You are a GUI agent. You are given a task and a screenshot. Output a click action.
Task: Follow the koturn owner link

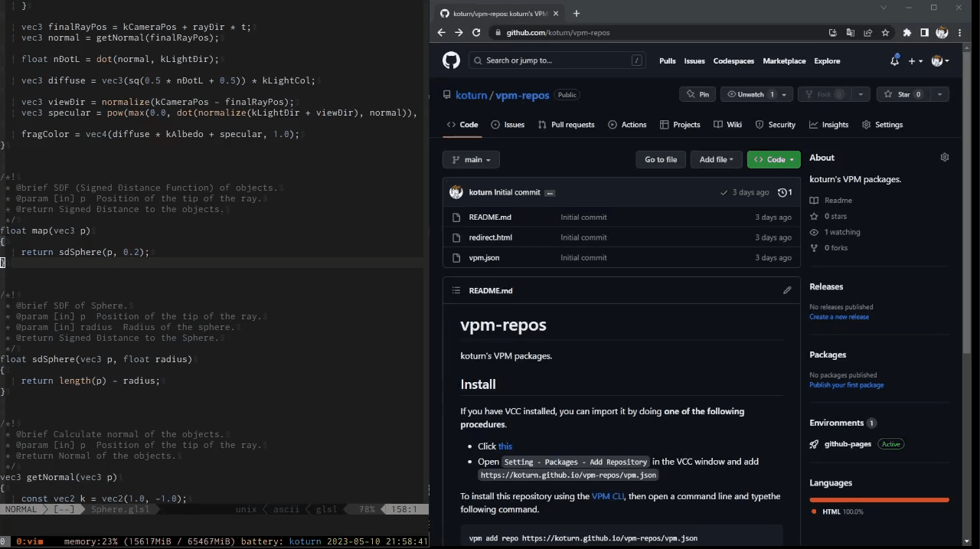472,95
